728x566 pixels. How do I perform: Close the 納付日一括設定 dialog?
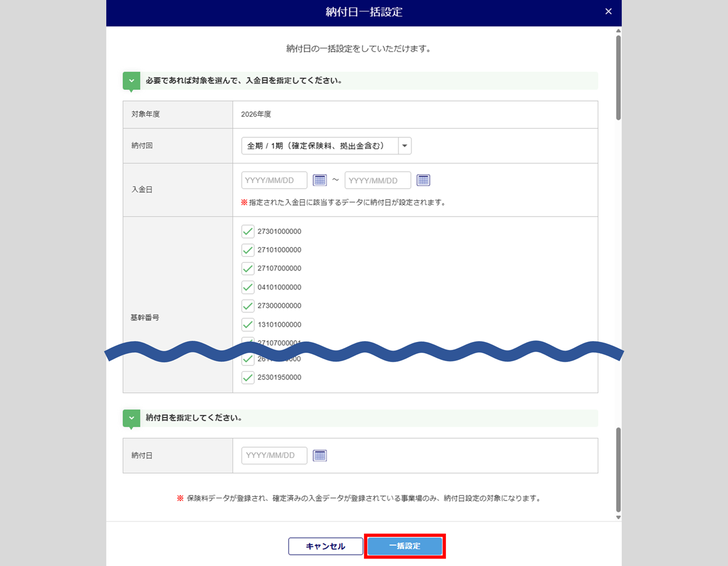[609, 11]
